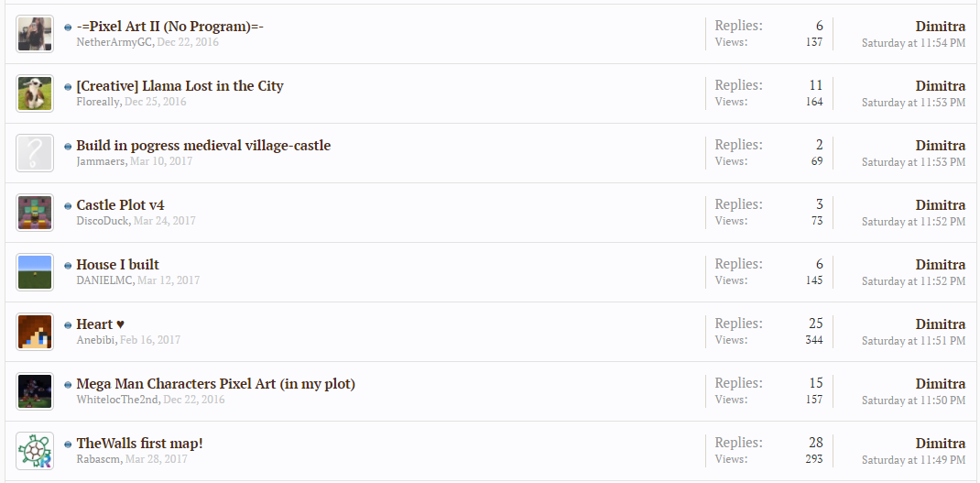The image size is (980, 483).
Task: Click NetherArmyGC's avatar thumbnail
Action: coord(35,34)
